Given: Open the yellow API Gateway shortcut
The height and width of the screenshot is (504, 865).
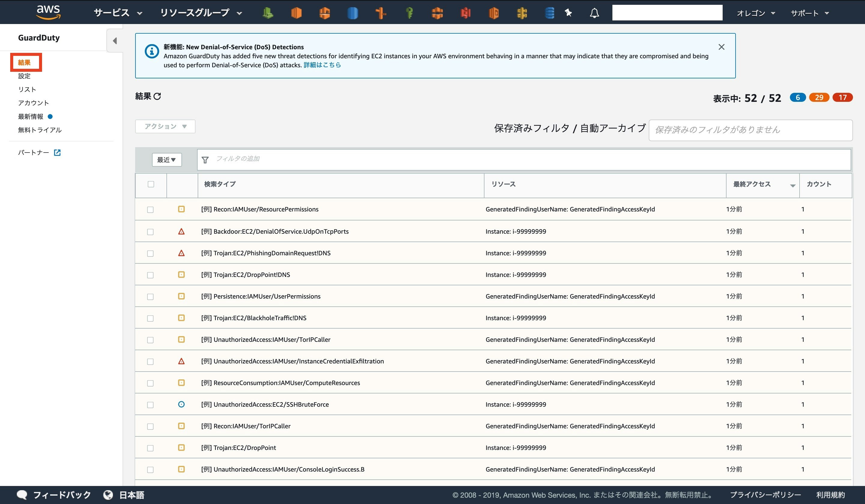Looking at the screenshot, I should coord(522,14).
